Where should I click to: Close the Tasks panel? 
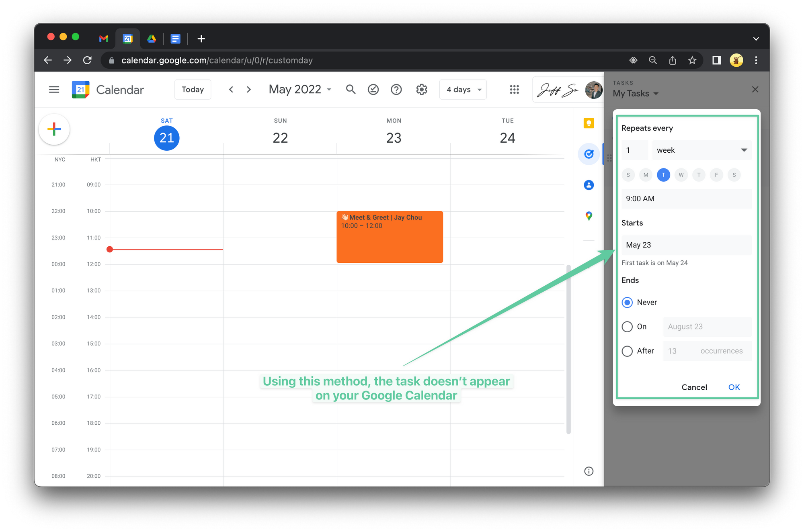pyautogui.click(x=755, y=89)
